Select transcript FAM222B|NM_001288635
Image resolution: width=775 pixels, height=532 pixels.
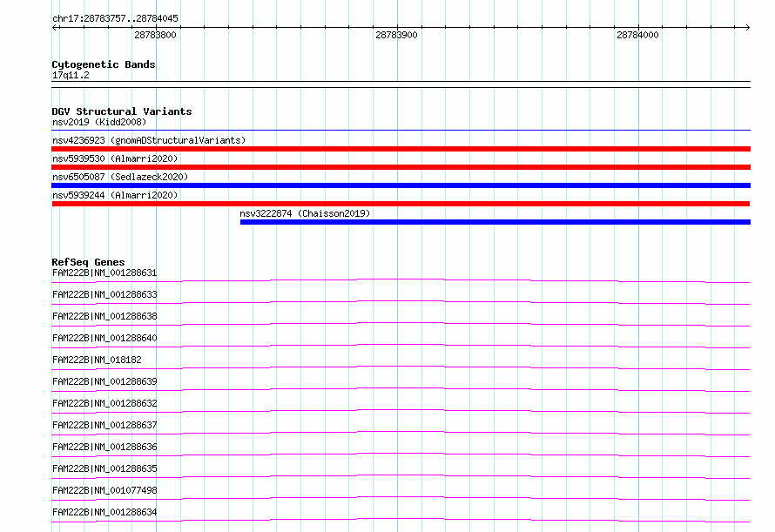pos(104,468)
